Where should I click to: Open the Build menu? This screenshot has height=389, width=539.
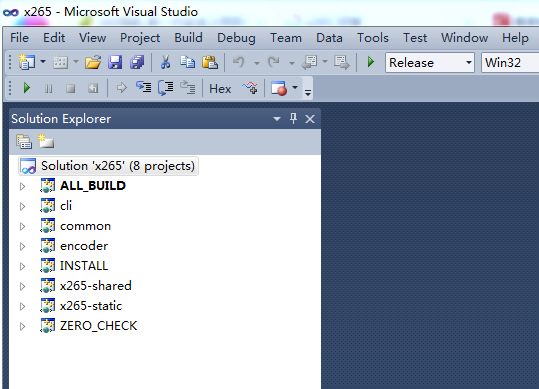(188, 37)
